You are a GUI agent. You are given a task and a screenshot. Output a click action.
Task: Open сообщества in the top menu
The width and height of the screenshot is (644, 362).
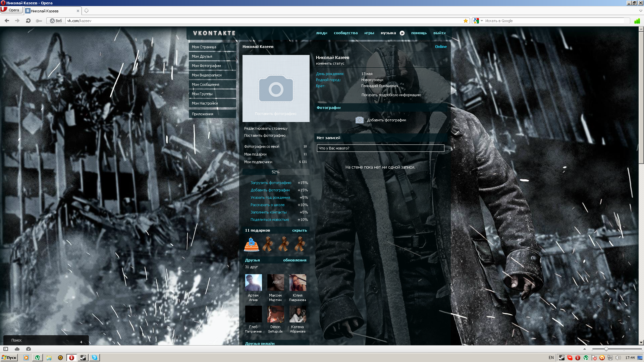pos(345,33)
